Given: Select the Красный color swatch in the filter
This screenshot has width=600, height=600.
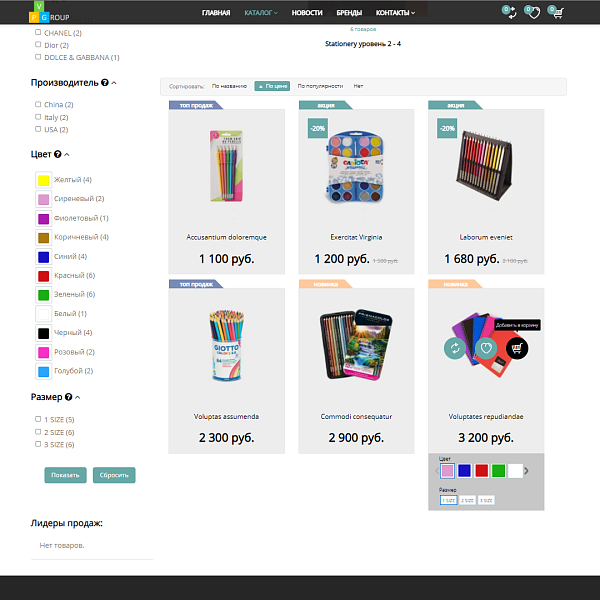Looking at the screenshot, I should [44, 276].
